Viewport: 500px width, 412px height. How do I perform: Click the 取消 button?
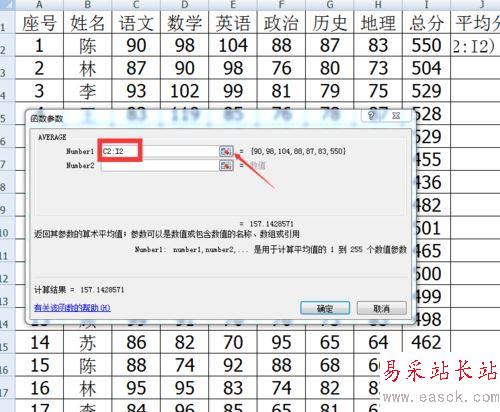pyautogui.click(x=382, y=308)
